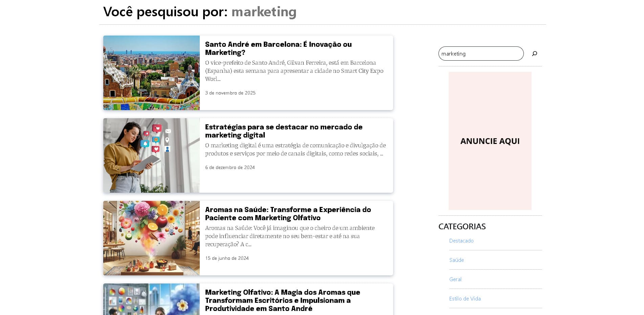Viewport: 644px width, 315px height.
Task: Select the Destacado category
Action: [461, 241]
